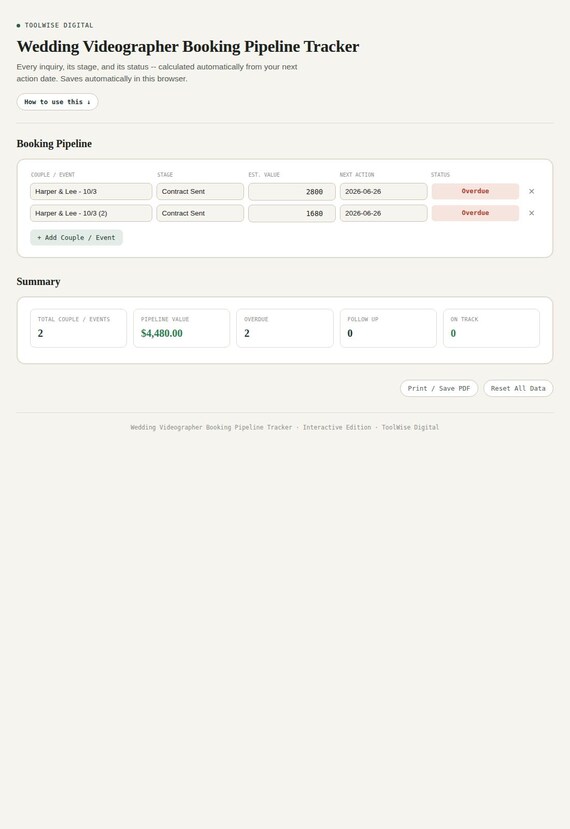Screen dimensions: 570x829
Task: Open Stage dropdown for Harper & Lee - 10/3
Action: coord(200,191)
